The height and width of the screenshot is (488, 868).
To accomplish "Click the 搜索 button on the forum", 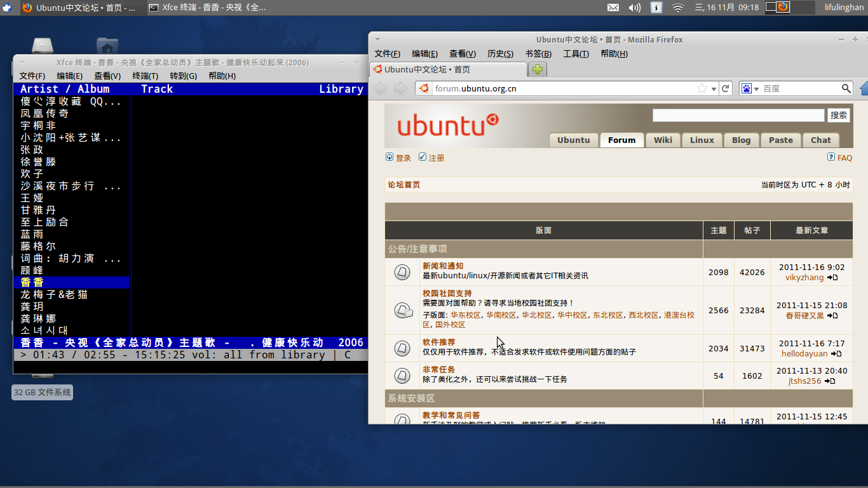I will pos(839,115).
